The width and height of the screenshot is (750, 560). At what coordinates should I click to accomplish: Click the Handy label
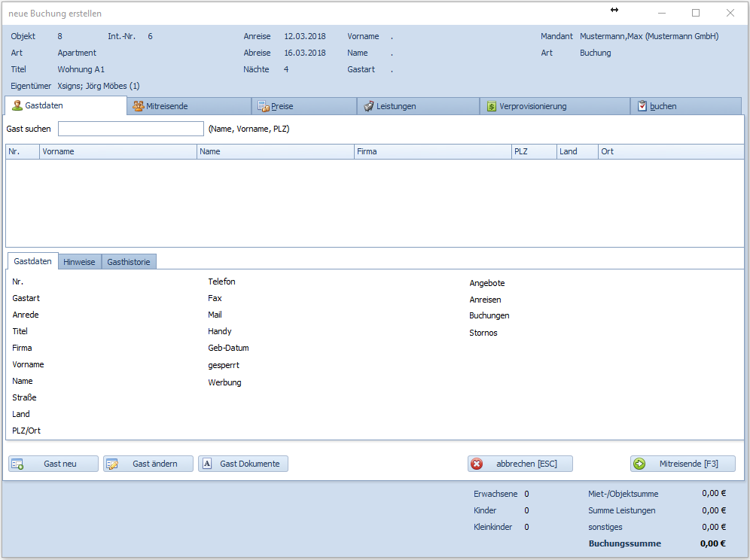pos(220,331)
